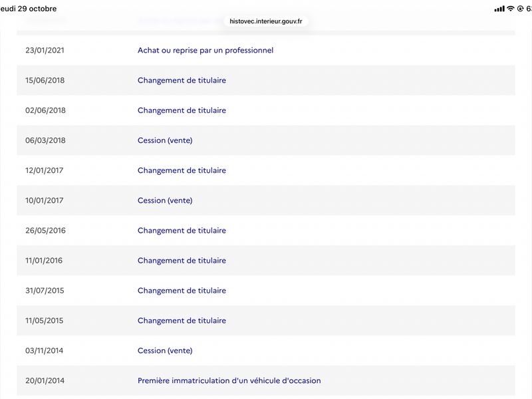Image resolution: width=532 pixels, height=399 pixels.
Task: Open 'Première immatriculation d'un véhicule d'occasion' entry
Action: click(x=229, y=380)
